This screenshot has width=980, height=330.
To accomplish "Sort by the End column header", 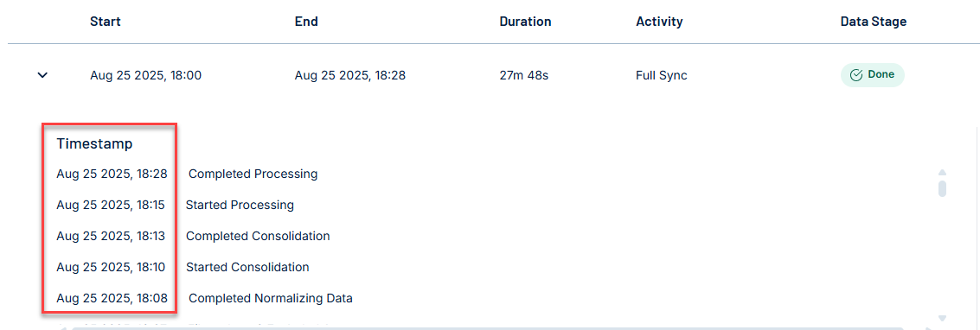I will click(x=306, y=22).
